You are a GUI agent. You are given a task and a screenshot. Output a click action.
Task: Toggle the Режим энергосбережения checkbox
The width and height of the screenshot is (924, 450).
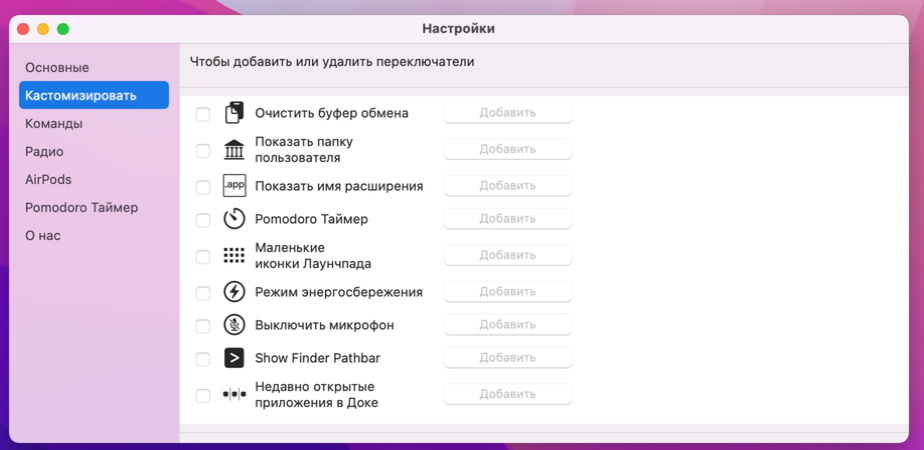click(203, 293)
